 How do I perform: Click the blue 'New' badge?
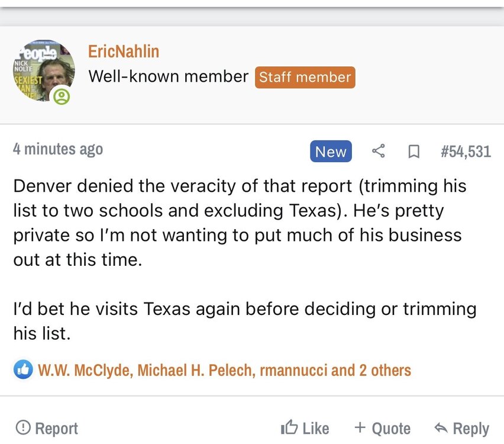(x=331, y=152)
